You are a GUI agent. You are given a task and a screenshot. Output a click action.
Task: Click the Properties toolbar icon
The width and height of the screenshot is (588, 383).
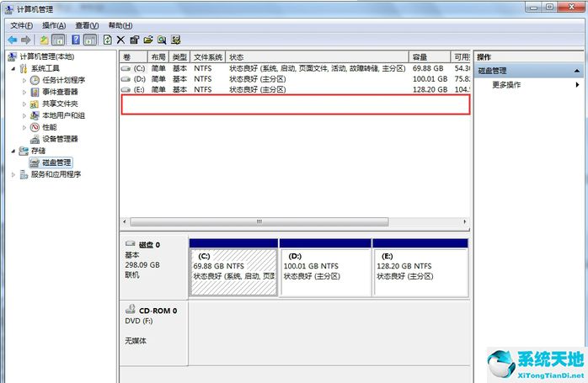pos(134,40)
